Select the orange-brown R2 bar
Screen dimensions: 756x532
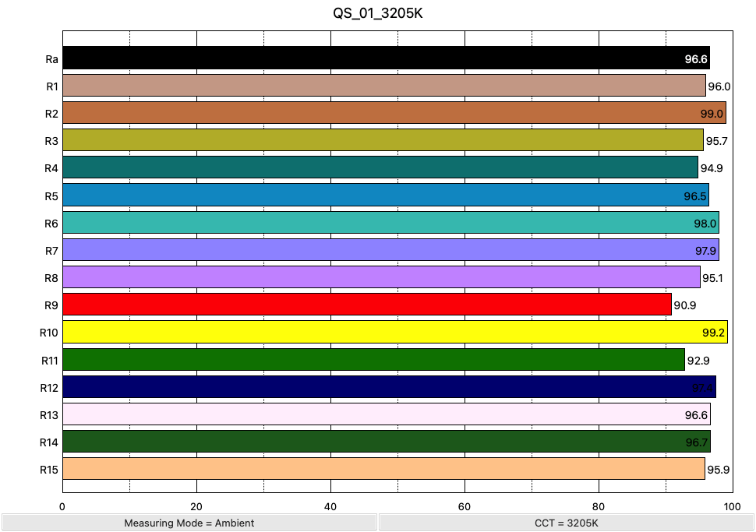394,112
